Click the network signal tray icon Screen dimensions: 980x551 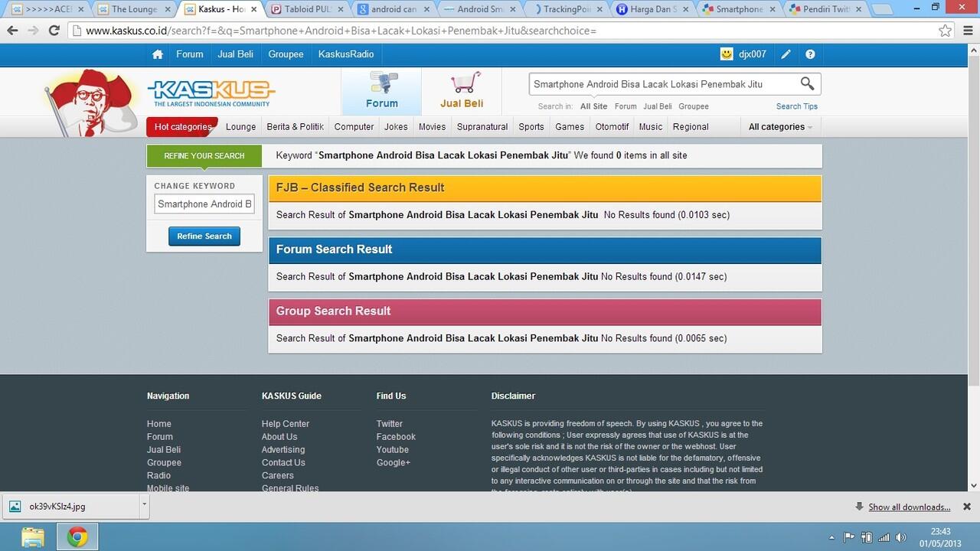[884, 537]
